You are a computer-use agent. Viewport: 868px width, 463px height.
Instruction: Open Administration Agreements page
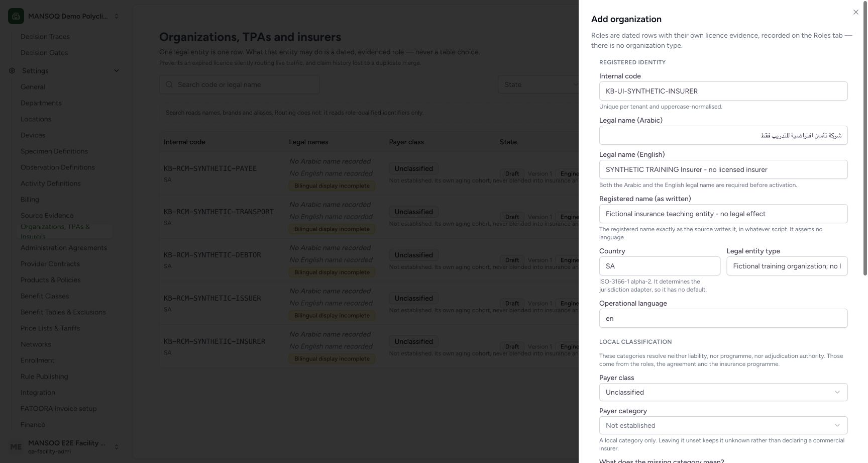[64, 248]
